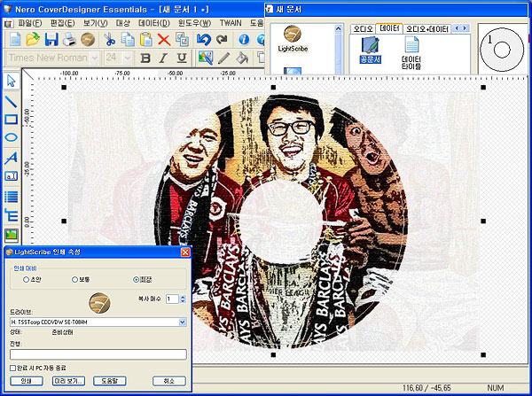Image resolution: width=532 pixels, height=396 pixels.
Task: Check 완료 시 PC 자동 종료 checkbox
Action: tap(13, 368)
